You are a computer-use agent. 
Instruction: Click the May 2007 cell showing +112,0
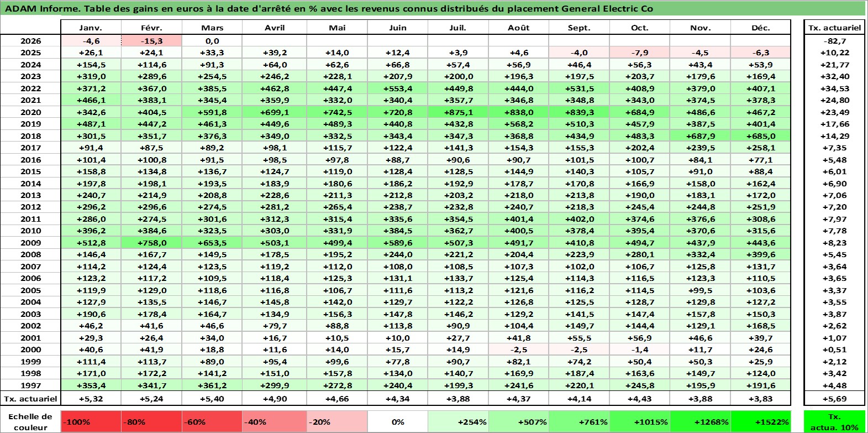[x=336, y=267]
